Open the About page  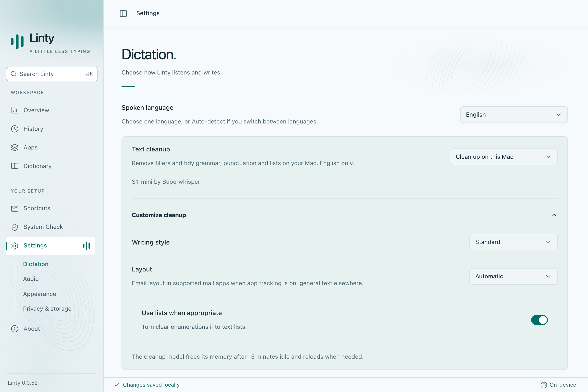click(50, 329)
